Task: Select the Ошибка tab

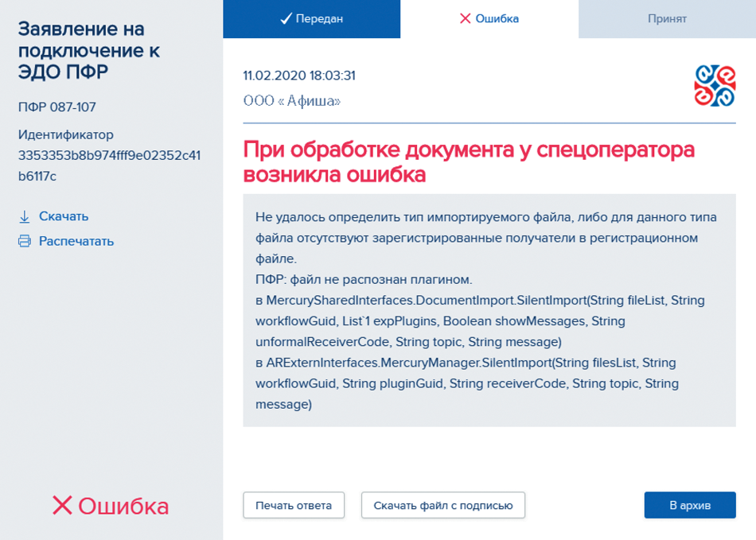Action: 489,19
